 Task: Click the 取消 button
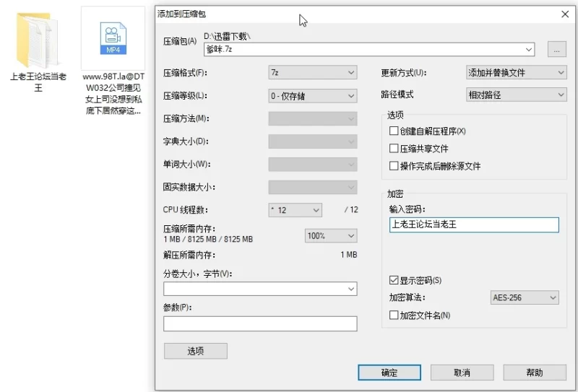point(462,373)
